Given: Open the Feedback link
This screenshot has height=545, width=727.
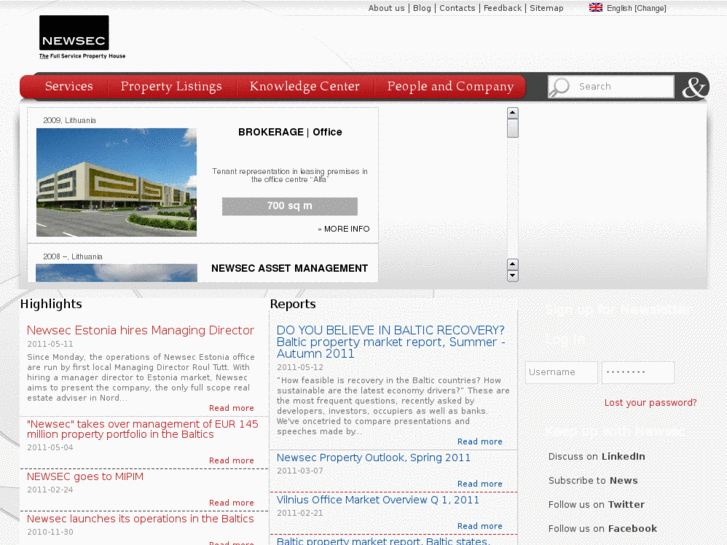Looking at the screenshot, I should click(503, 8).
